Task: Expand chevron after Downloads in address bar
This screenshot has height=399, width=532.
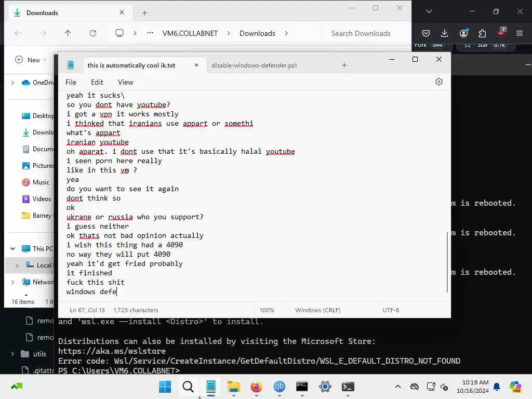Action: (x=286, y=33)
